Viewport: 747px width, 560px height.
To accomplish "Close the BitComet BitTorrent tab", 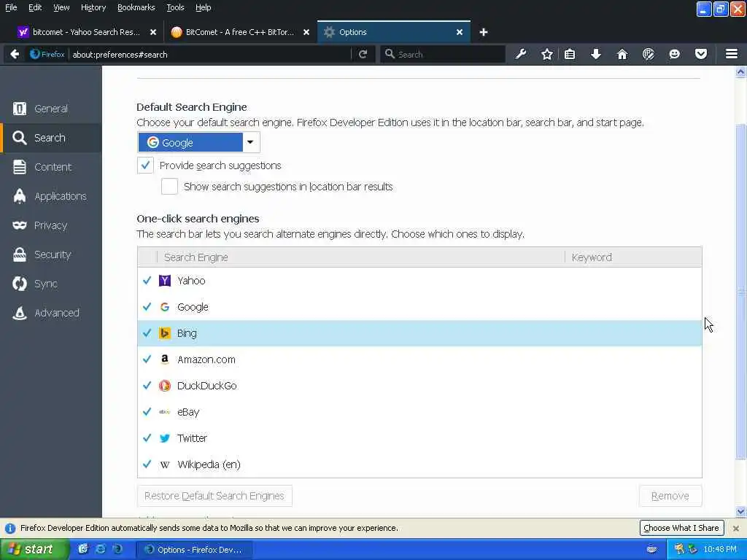I will (306, 32).
